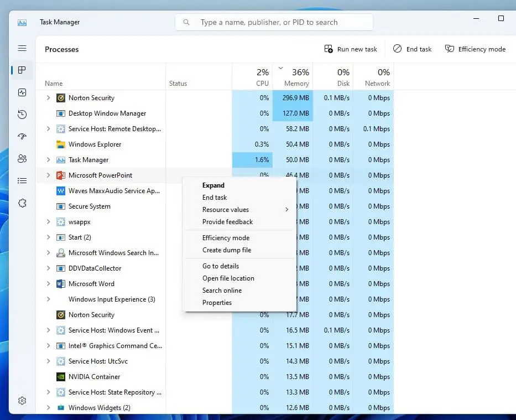This screenshot has height=420, width=516.
Task: Open the Details list sidebar icon
Action: (22, 181)
